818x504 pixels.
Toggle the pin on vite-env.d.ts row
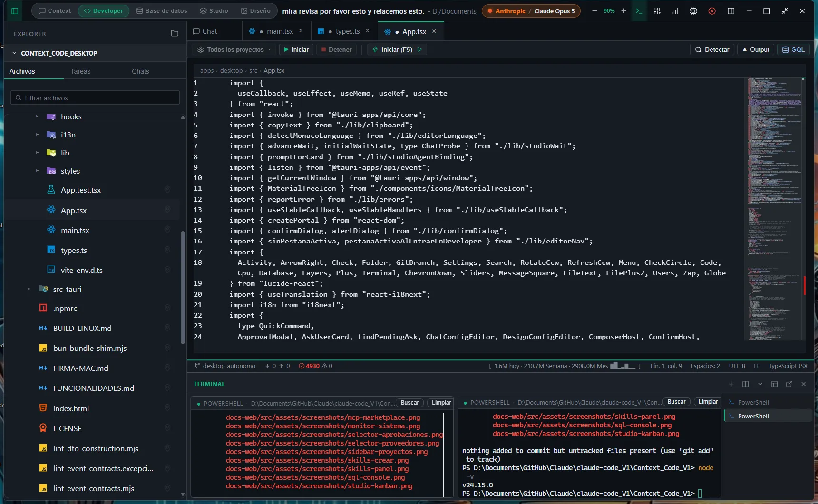point(167,270)
